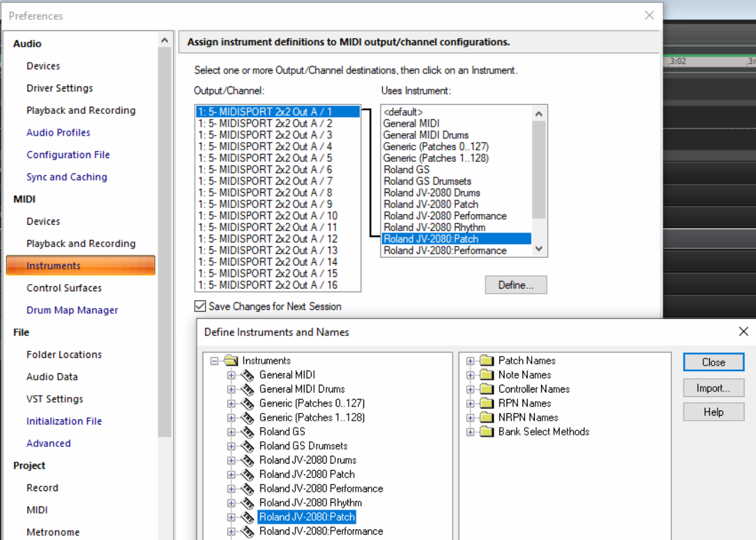Click the Generic (Patches 0..127) instrument icon
This screenshot has height=540, width=756.
click(248, 404)
